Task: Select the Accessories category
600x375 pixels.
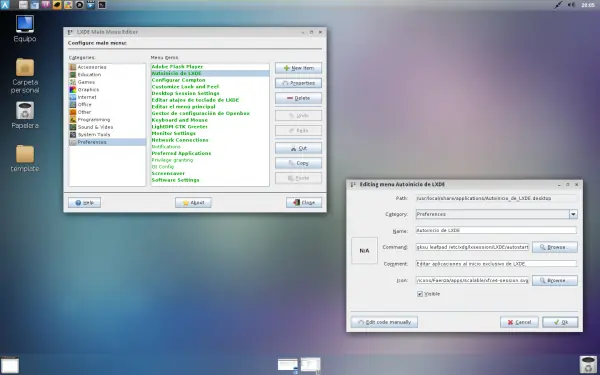Action: click(x=107, y=67)
